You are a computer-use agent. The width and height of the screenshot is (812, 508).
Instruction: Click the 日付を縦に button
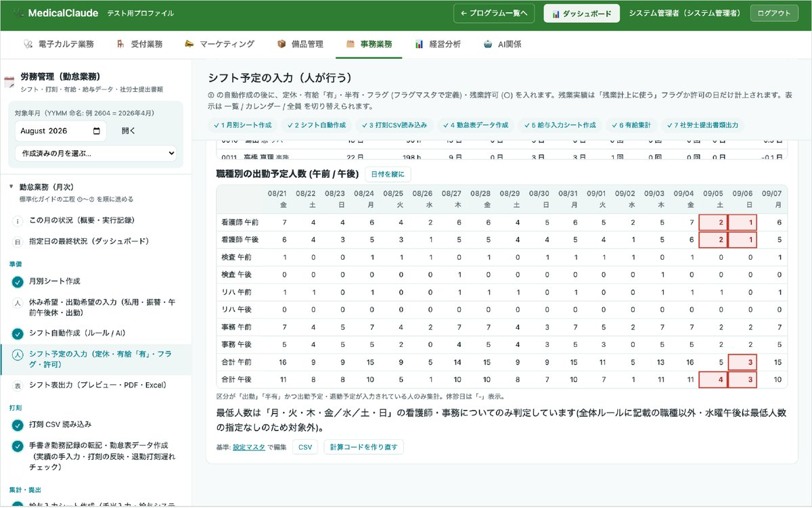(388, 175)
